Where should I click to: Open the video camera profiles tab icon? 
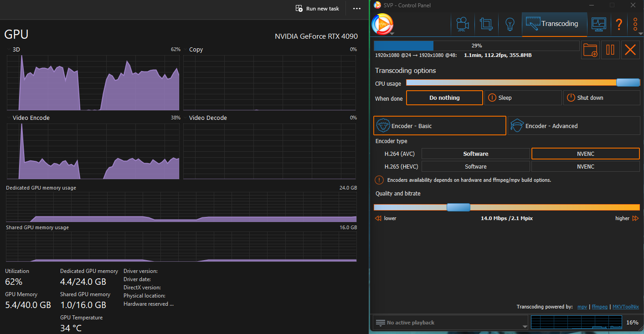[x=463, y=24]
